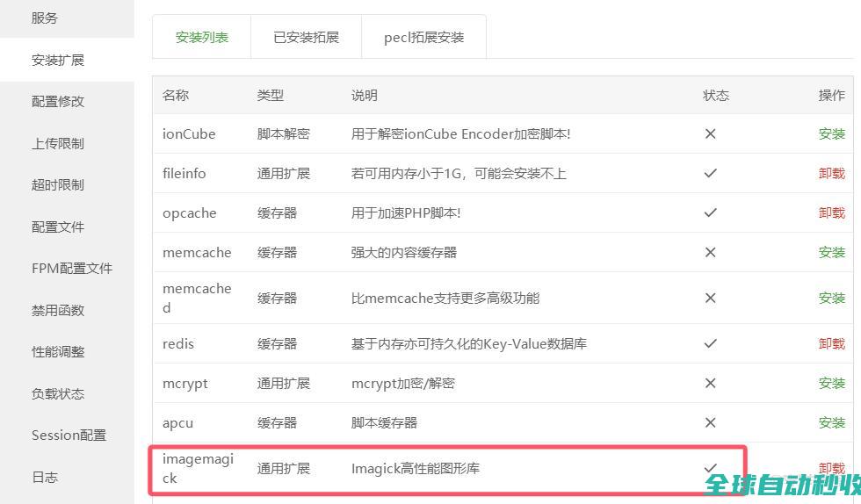Click the ionCube not-installed X status icon
Image resolution: width=861 pixels, height=504 pixels.
[x=710, y=133]
